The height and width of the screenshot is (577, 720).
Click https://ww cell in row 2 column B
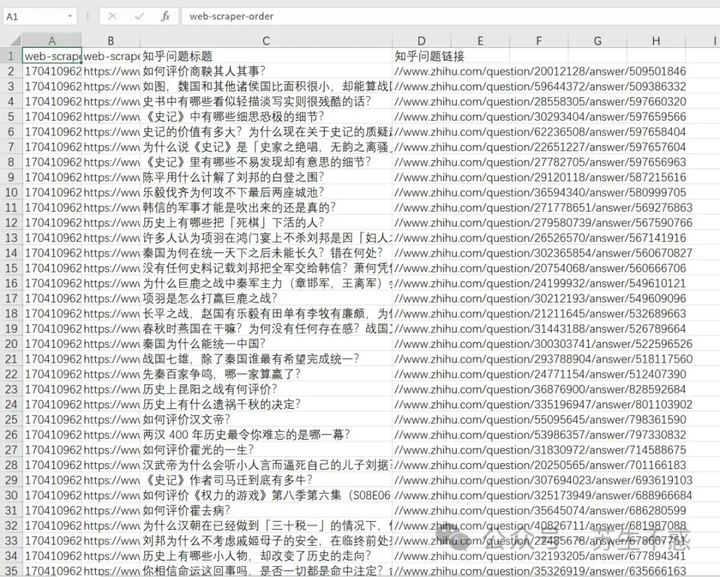coord(111,71)
